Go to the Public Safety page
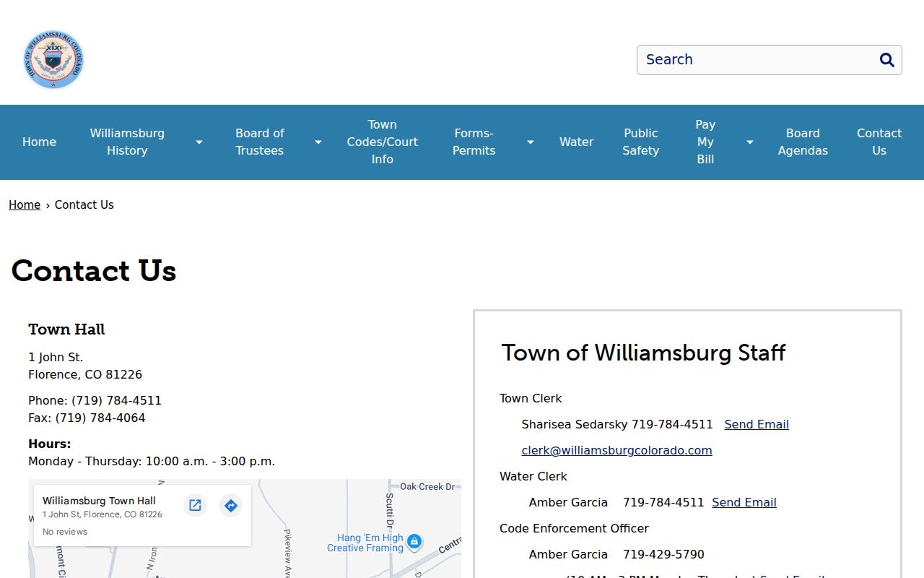Viewport: 924px width, 578px height. click(x=641, y=142)
